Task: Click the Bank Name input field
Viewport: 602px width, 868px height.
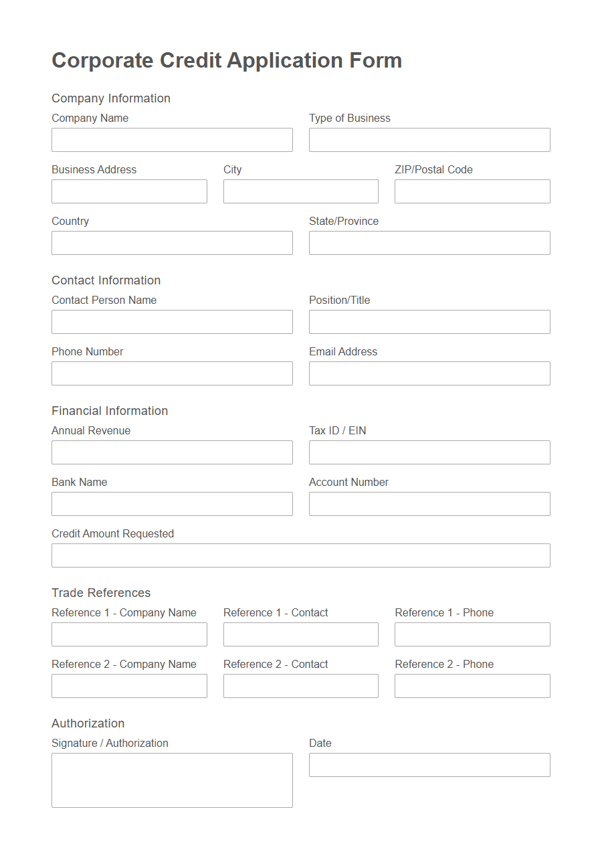Action: coord(172,504)
